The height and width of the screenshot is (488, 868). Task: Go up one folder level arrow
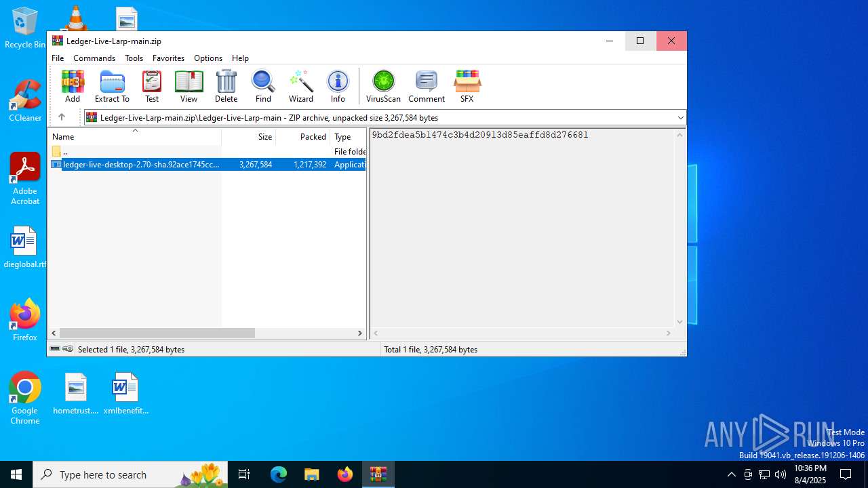61,117
